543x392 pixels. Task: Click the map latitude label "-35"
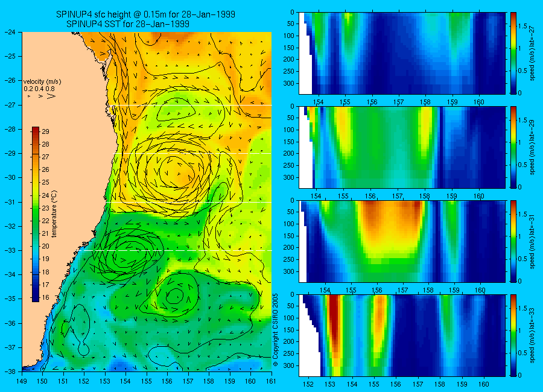[x=10, y=299]
